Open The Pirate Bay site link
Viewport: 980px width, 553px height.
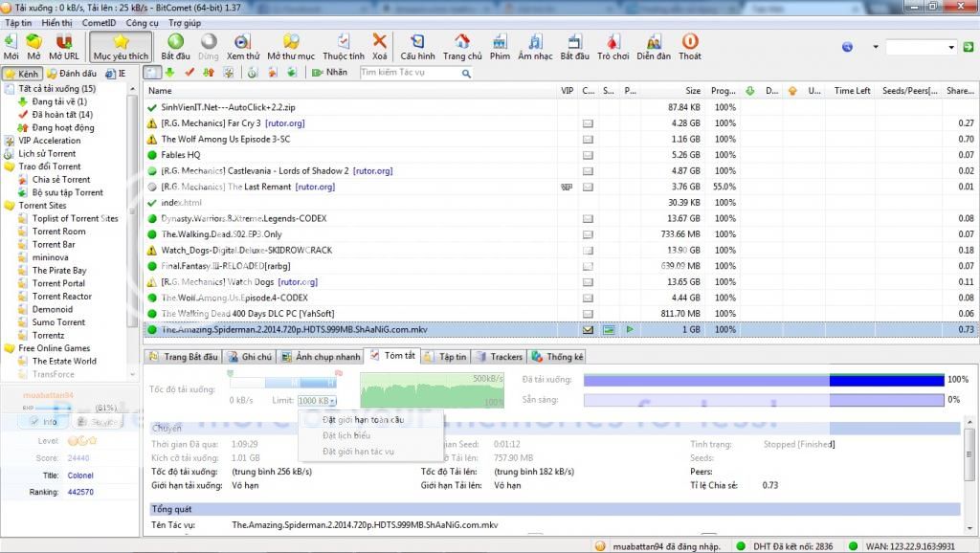click(59, 271)
